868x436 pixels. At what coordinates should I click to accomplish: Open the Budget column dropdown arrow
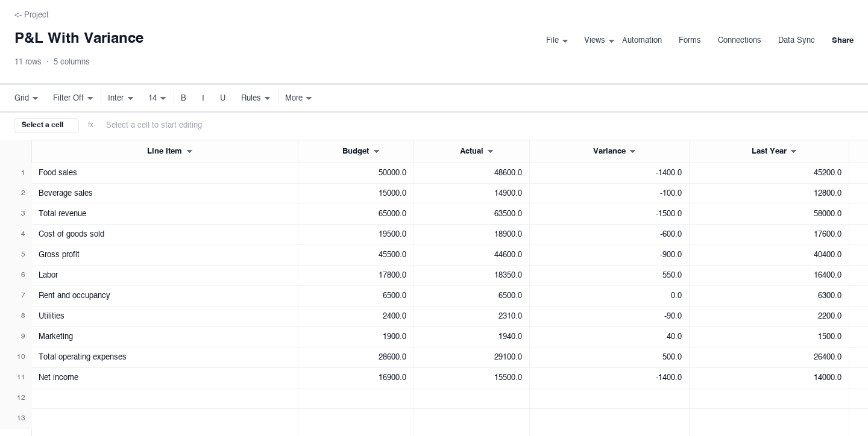click(376, 152)
